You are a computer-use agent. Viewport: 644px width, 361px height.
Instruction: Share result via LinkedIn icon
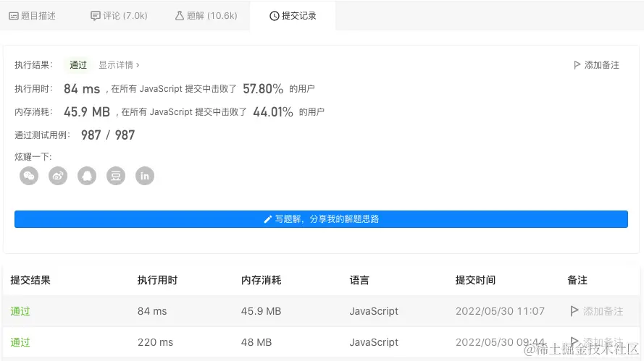(x=145, y=176)
